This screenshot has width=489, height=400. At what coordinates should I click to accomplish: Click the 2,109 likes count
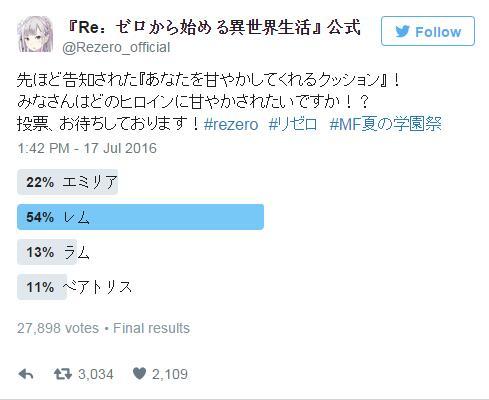point(170,374)
